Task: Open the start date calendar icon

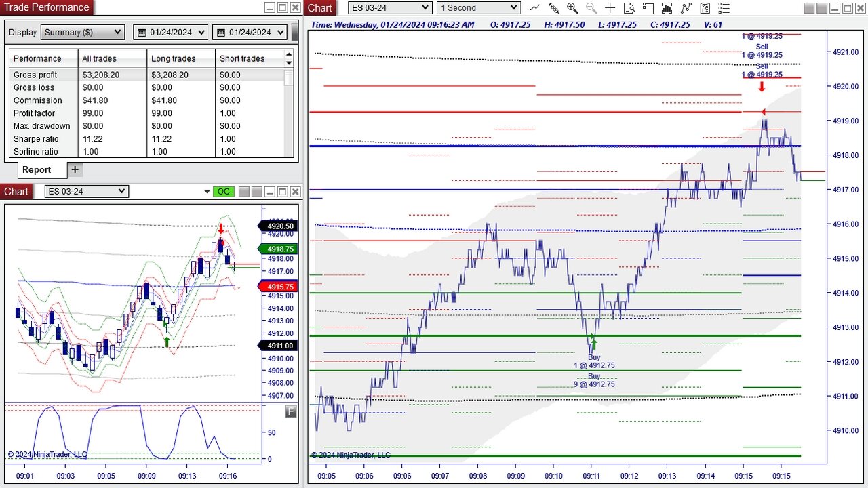Action: tap(141, 33)
